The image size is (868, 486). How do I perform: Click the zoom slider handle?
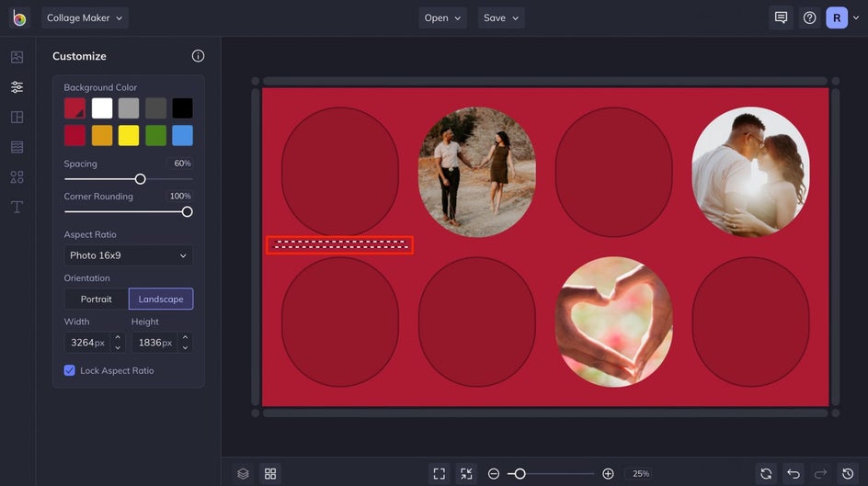(x=520, y=474)
